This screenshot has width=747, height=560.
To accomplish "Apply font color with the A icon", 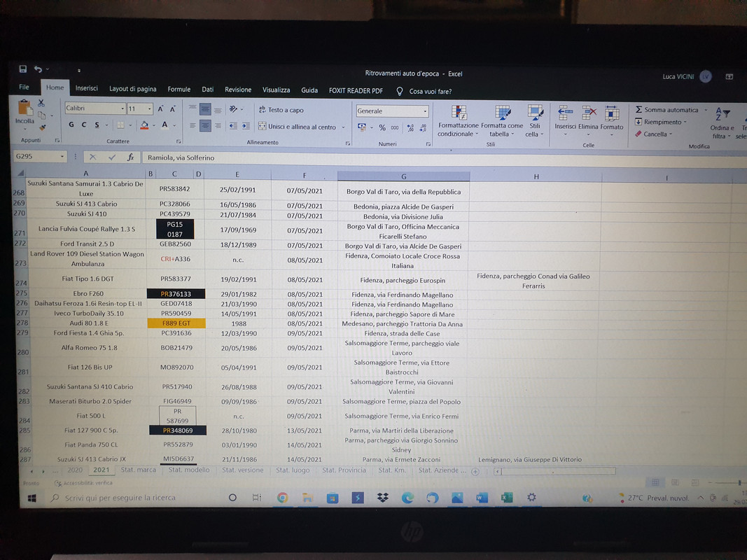I will pos(165,125).
